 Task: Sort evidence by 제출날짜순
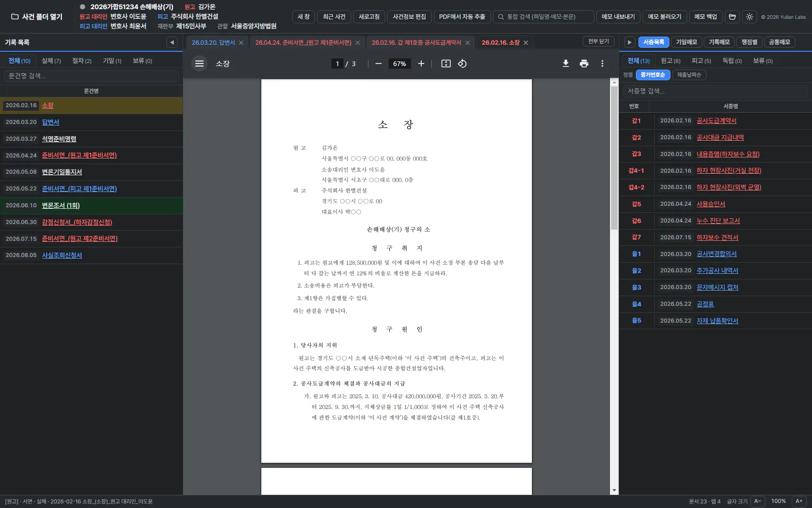[689, 75]
